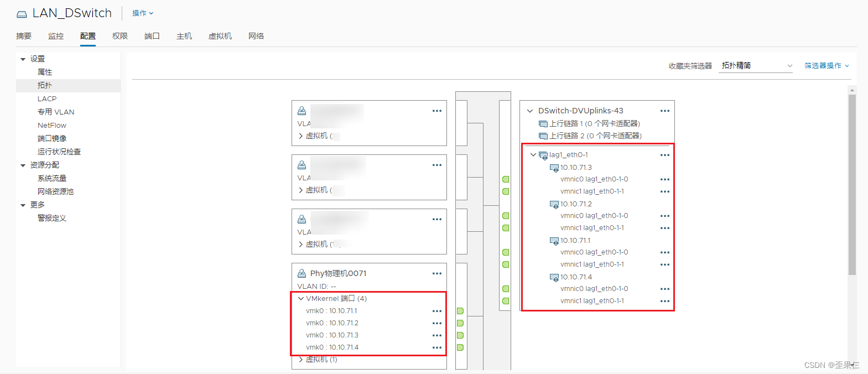
Task: Collapse the lag1_eth0-1 tree
Action: (x=533, y=155)
